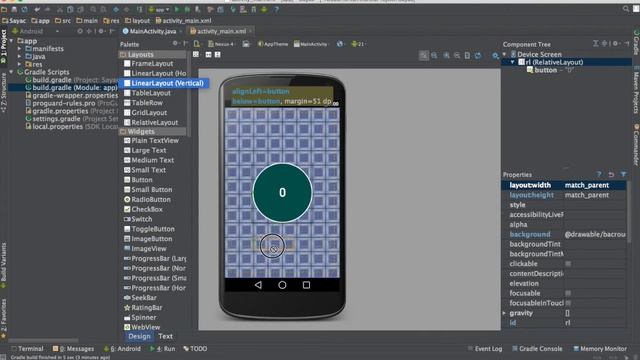640x360 pixels.
Task: Select the ToggleButton widget in the Palette
Action: click(149, 229)
